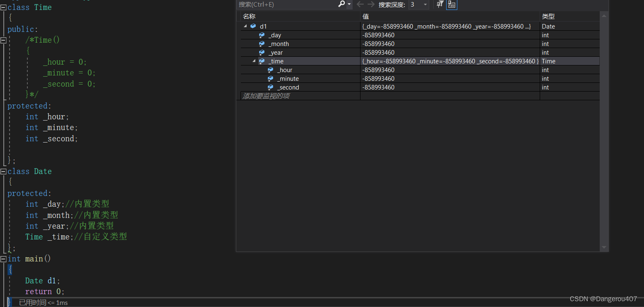
Task: Collapse the d1 variable row
Action: click(245, 26)
